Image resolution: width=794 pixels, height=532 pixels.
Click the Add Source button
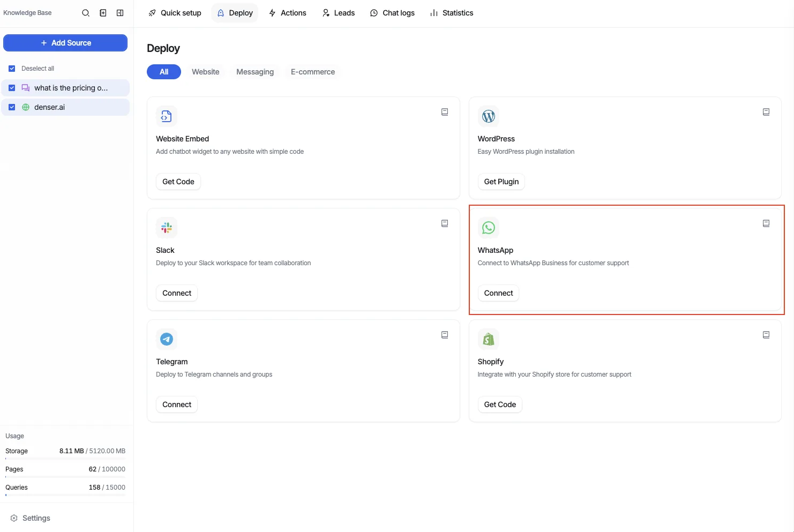tap(65, 43)
